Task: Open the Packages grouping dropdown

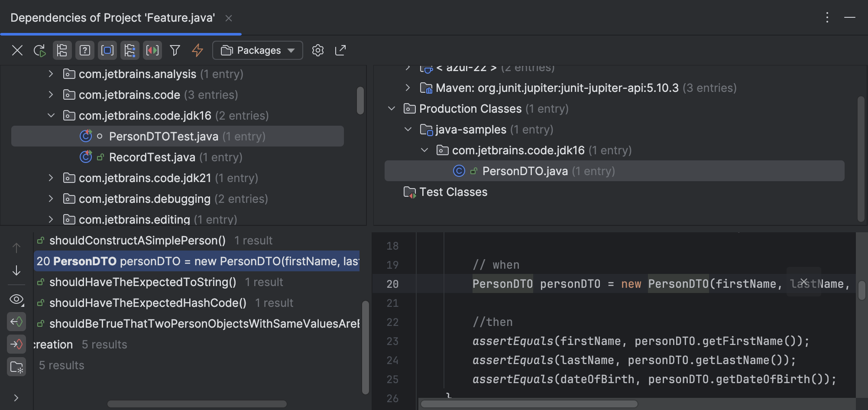Action: tap(257, 50)
